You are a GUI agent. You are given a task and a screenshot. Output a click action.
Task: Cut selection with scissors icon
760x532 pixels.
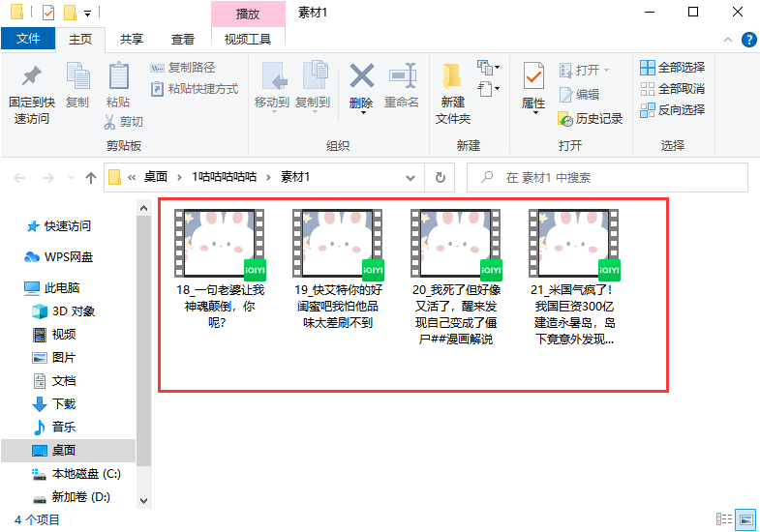pos(123,122)
